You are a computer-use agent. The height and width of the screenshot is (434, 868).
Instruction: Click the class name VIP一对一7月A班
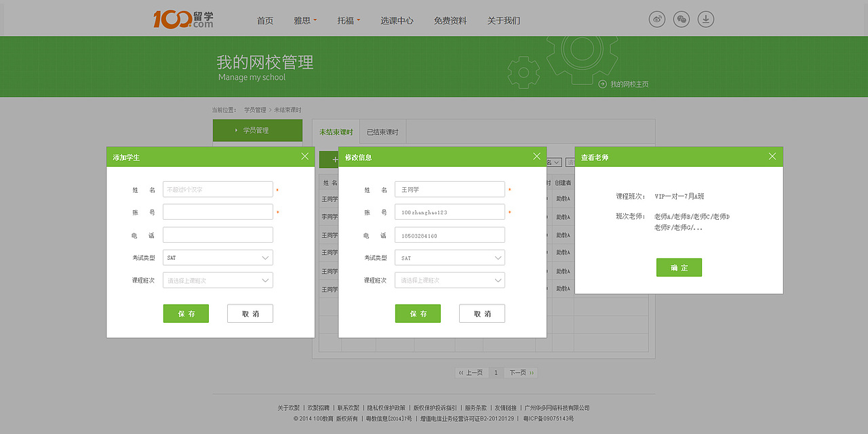point(679,196)
